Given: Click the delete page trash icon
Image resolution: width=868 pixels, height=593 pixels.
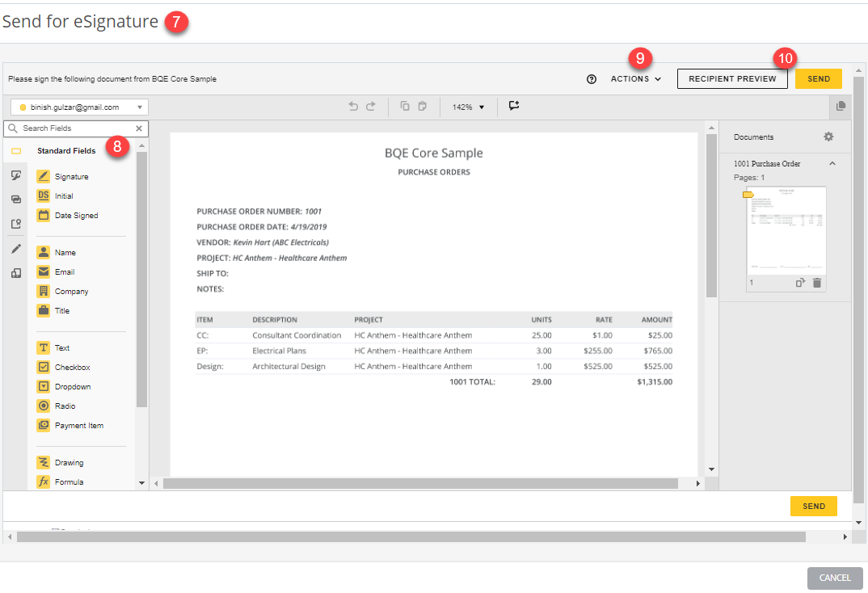Looking at the screenshot, I should 817,283.
